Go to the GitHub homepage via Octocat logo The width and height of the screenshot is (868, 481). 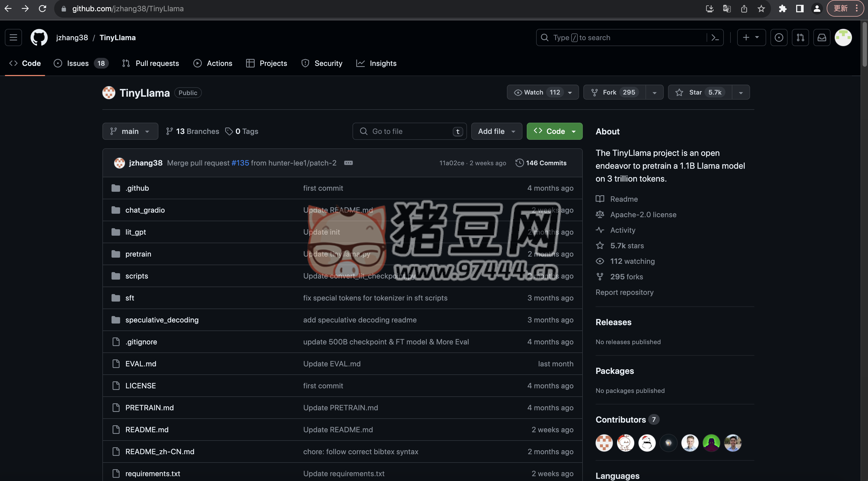[39, 37]
